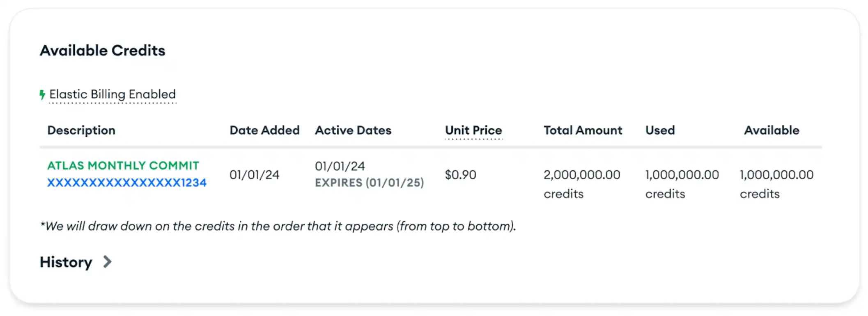Screen dimensions: 868x316
Task: Click the green lightning bolt icon
Action: click(x=42, y=94)
